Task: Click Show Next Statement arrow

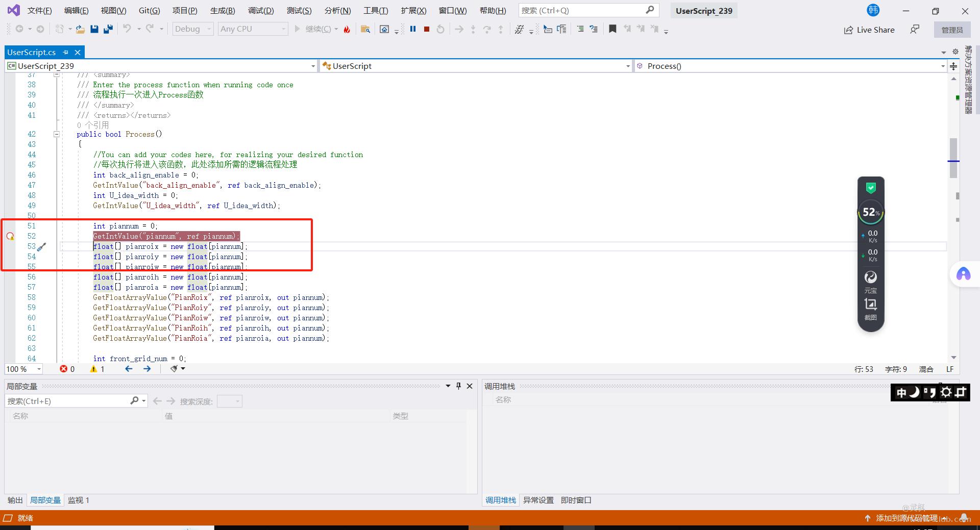Action: (459, 29)
